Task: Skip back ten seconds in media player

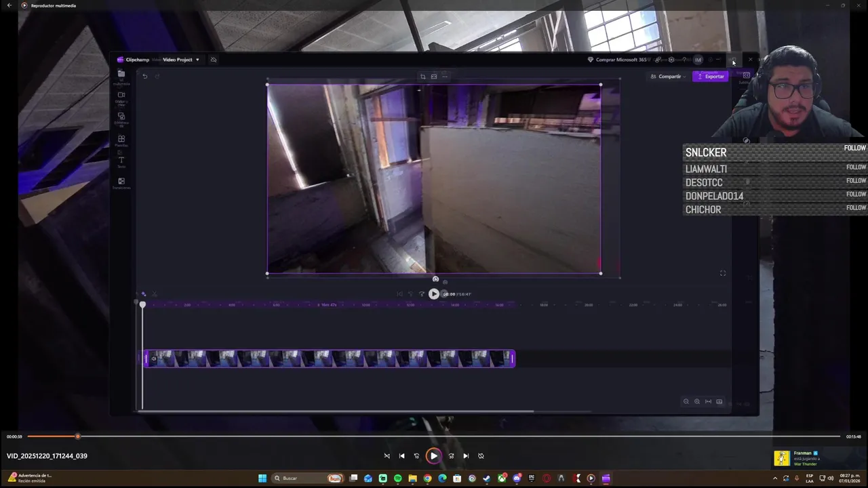Action: point(416,456)
